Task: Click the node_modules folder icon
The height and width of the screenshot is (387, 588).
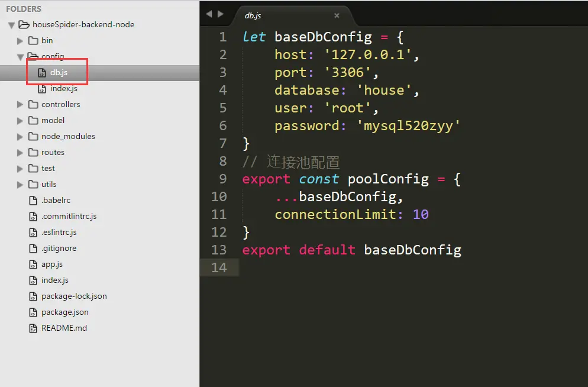Action: click(x=33, y=136)
